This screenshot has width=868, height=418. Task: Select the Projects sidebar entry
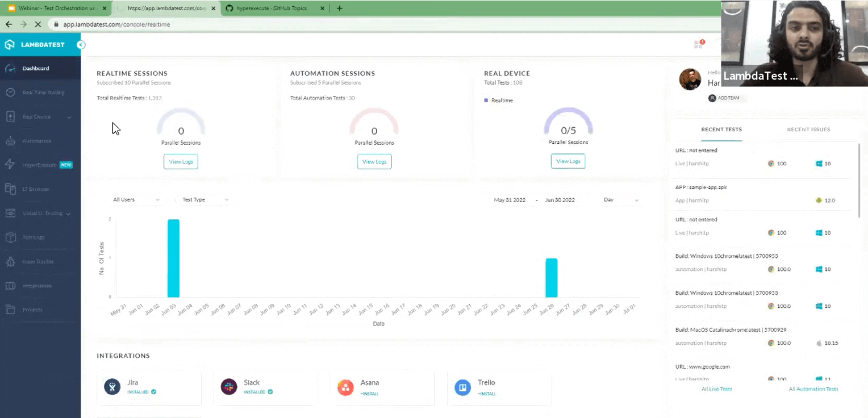pyautogui.click(x=32, y=310)
